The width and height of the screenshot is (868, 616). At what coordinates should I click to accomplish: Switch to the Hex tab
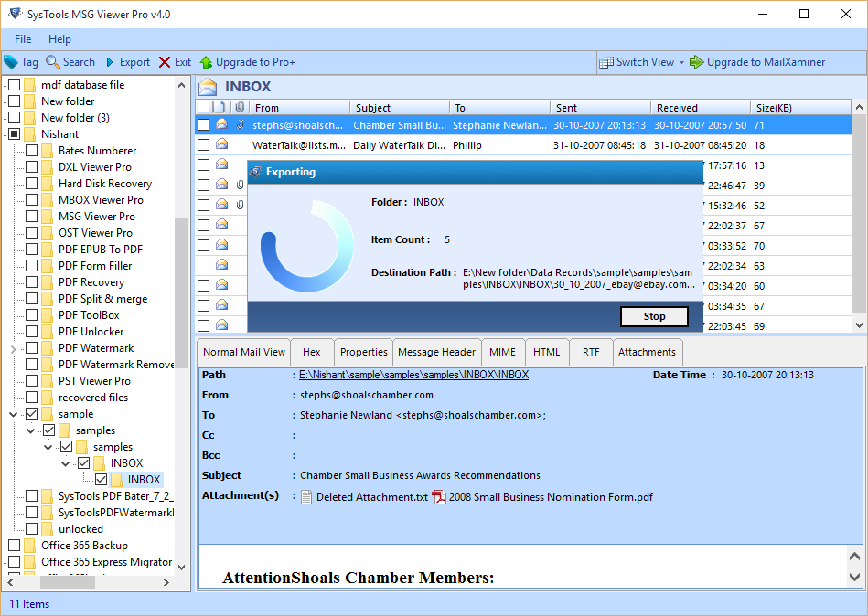click(312, 352)
